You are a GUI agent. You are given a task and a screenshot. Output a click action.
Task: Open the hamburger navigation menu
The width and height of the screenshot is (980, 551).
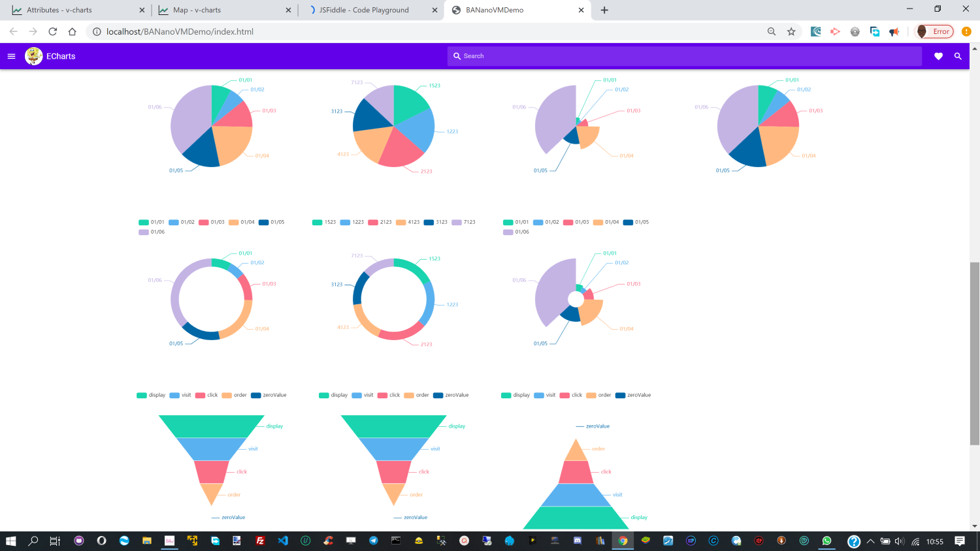click(11, 56)
